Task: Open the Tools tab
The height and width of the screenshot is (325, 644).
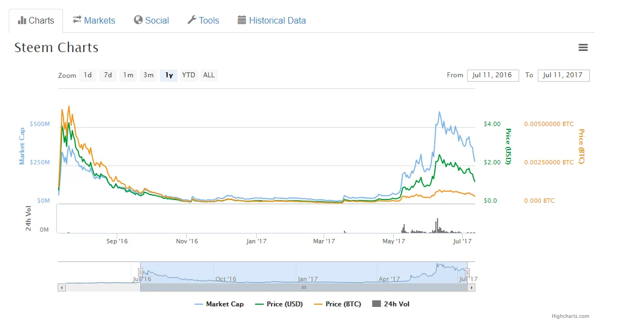Action: [203, 20]
